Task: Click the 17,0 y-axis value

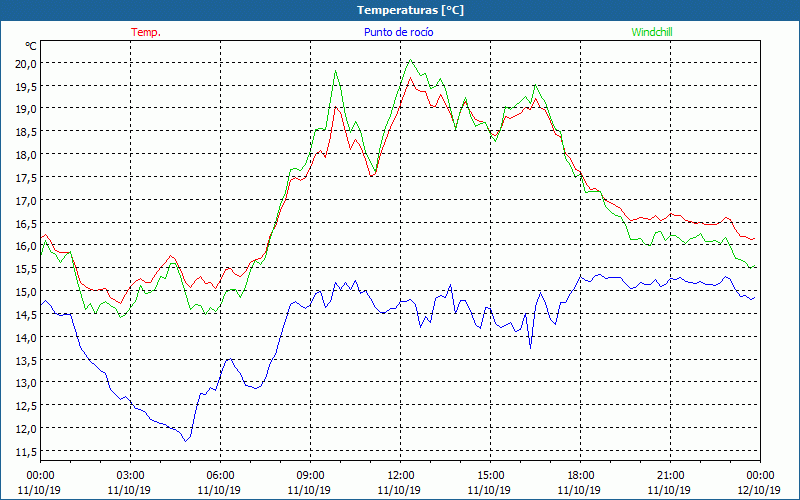Action: pyautogui.click(x=27, y=200)
